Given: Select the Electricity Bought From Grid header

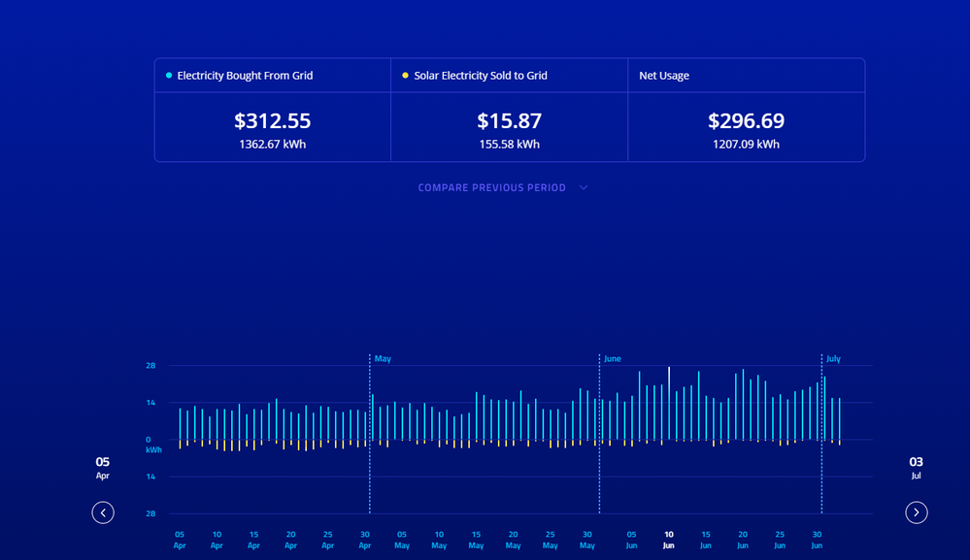Looking at the screenshot, I should tap(245, 76).
